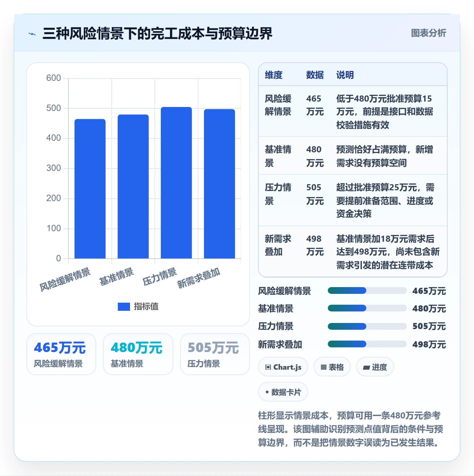This screenshot has width=474, height=476.
Task: Click the 图表分析 label in header
Action: [428, 33]
